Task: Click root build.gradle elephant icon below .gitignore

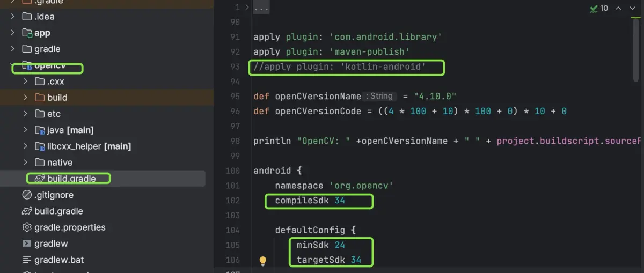Action: point(27,211)
